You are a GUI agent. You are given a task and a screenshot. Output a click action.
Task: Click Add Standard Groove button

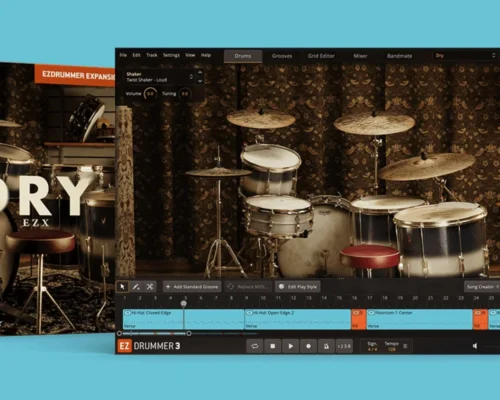(x=192, y=287)
